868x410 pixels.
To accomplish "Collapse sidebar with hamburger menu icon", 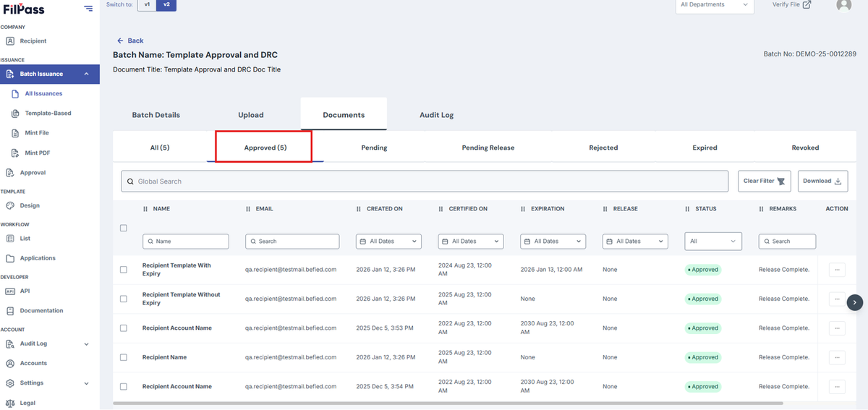I will tap(88, 9).
